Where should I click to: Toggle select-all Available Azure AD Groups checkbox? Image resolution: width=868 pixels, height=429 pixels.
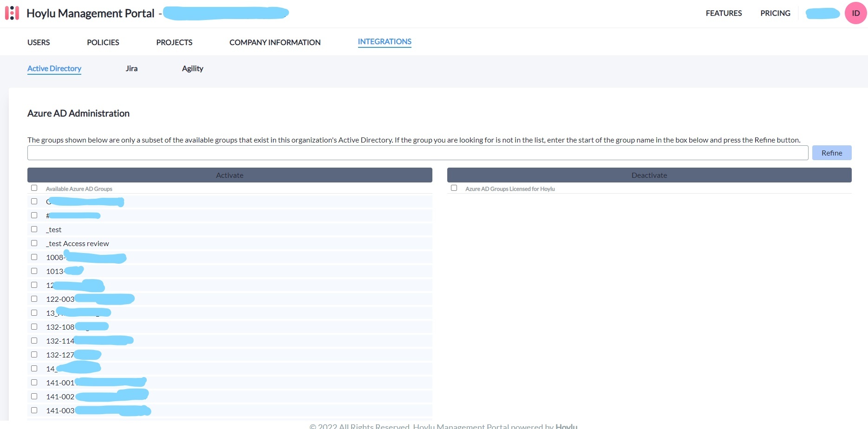tap(34, 188)
